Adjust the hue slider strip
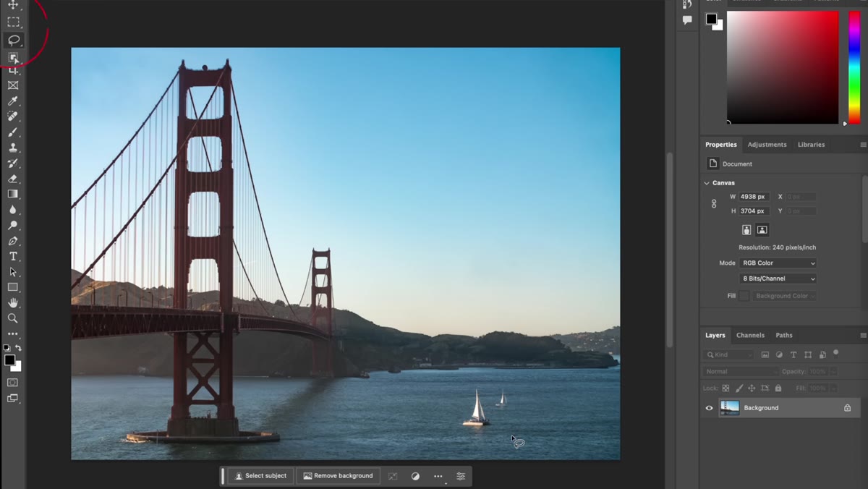 [x=854, y=67]
